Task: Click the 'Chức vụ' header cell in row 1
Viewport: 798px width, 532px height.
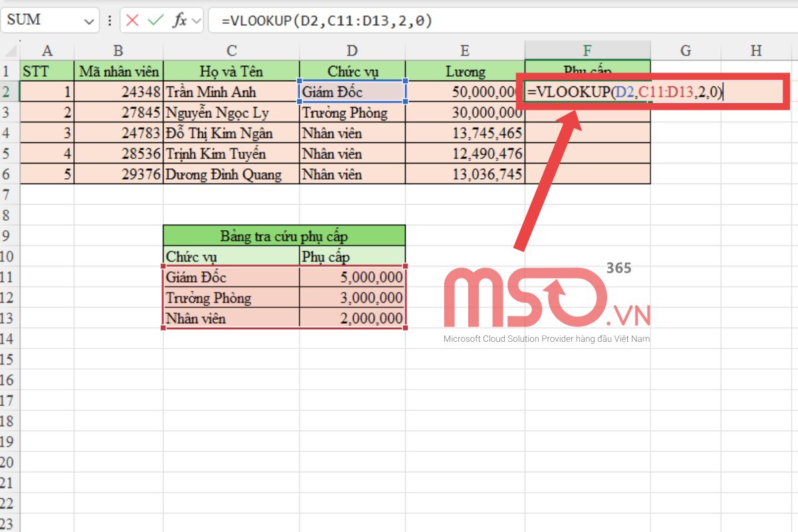Action: click(352, 71)
